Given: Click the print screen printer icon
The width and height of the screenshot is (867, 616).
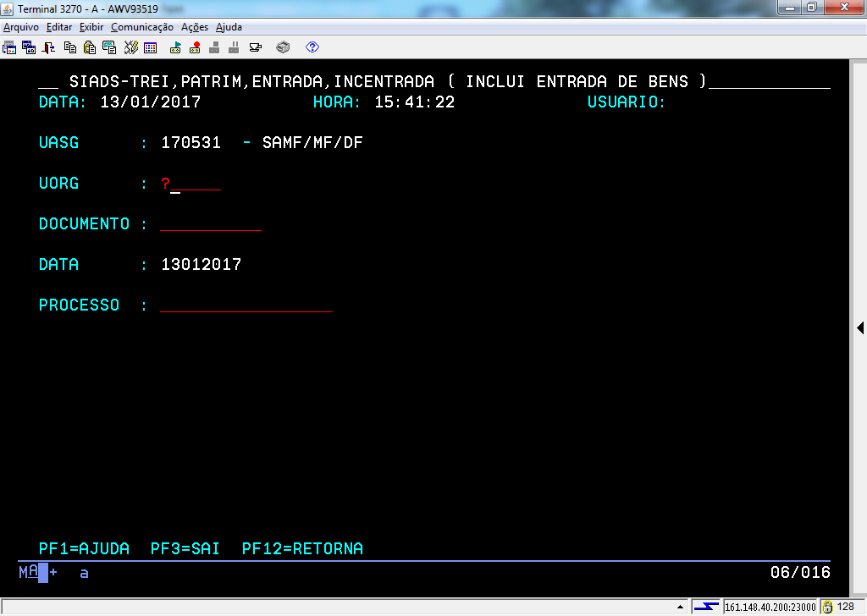Looking at the screenshot, I should 283,47.
